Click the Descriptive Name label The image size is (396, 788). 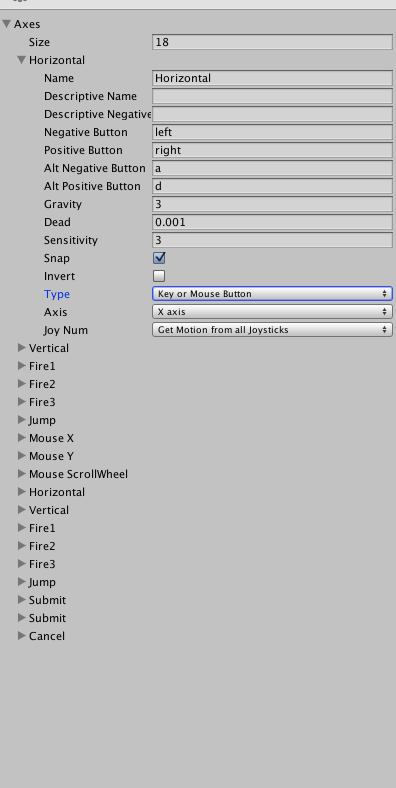tap(90, 96)
